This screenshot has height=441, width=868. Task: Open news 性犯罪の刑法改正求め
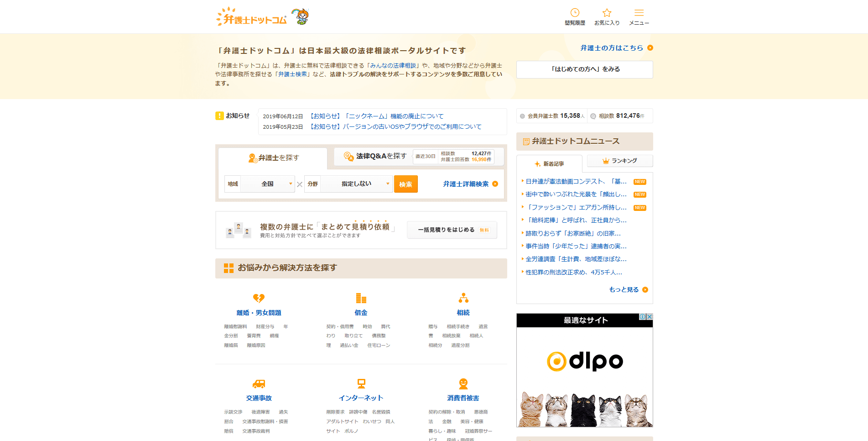coord(574,273)
